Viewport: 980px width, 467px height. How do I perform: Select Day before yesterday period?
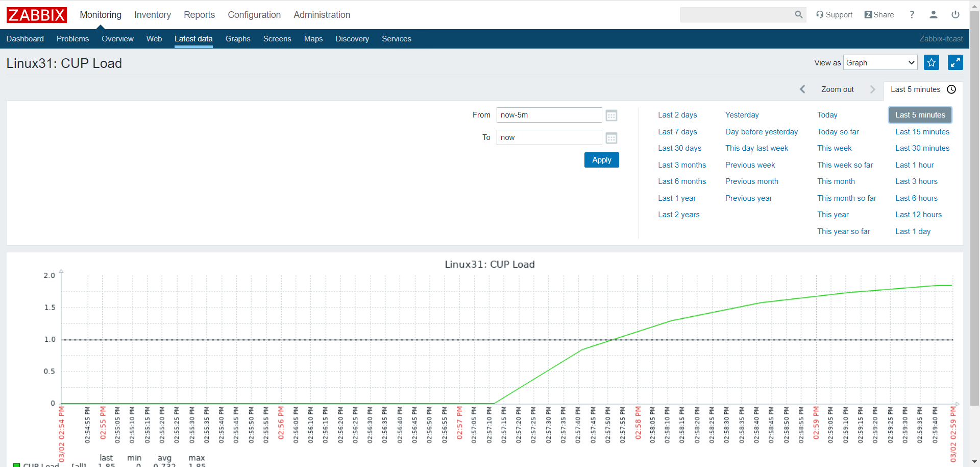[x=762, y=132]
